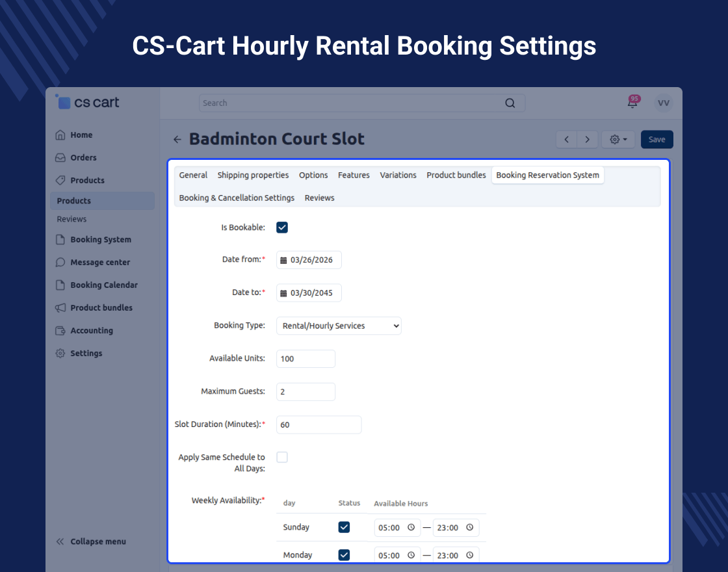Click the back arrow beside Badminton Court Slot
The width and height of the screenshot is (728, 572).
pos(177,140)
